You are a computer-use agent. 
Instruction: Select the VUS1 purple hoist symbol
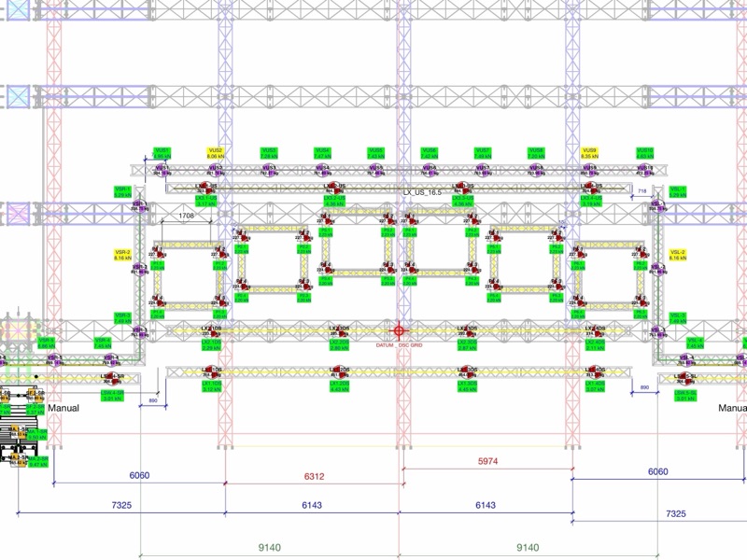click(161, 170)
